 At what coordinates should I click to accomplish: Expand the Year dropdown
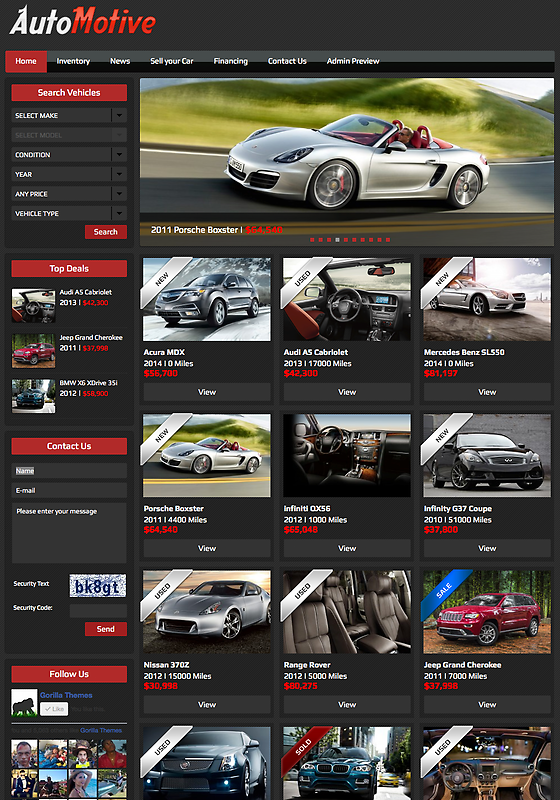(69, 174)
